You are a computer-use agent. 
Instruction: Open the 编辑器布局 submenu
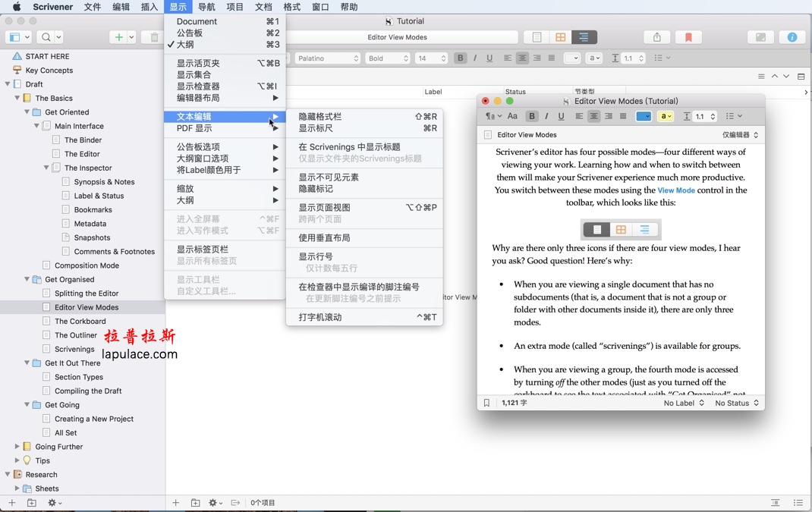pos(224,98)
